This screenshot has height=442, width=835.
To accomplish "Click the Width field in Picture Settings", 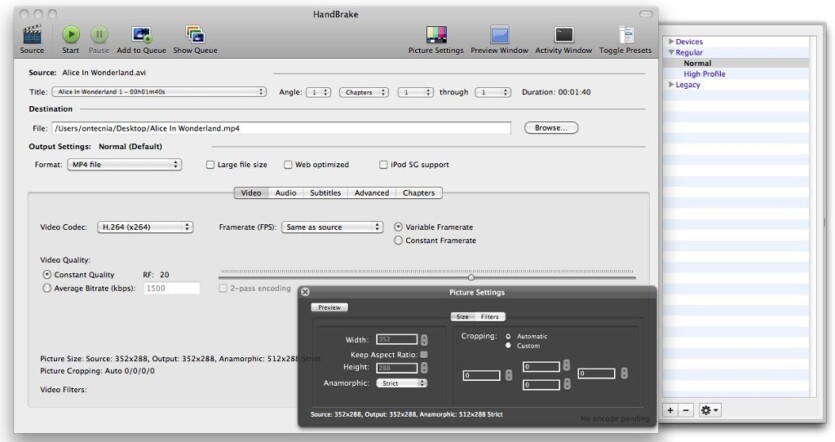I will 397,339.
